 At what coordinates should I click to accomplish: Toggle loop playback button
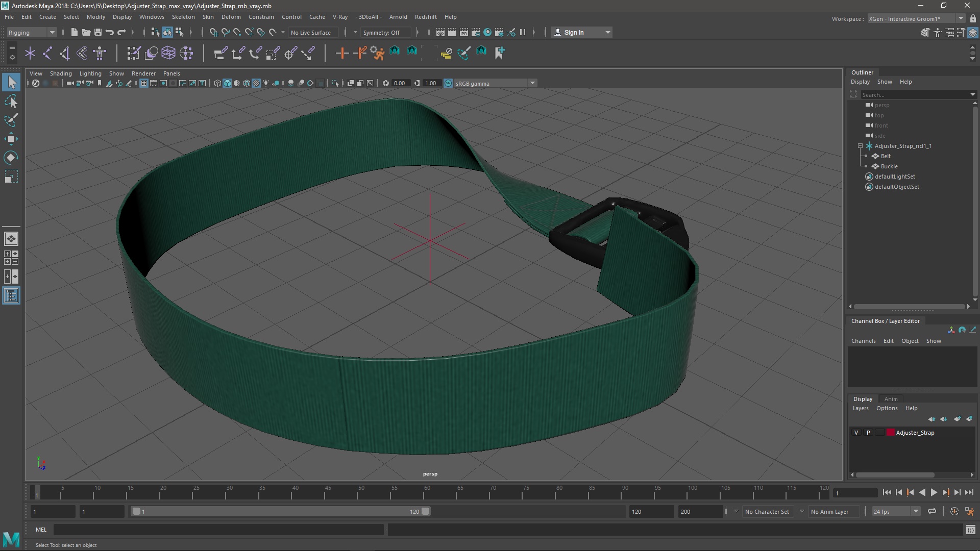[x=932, y=511]
